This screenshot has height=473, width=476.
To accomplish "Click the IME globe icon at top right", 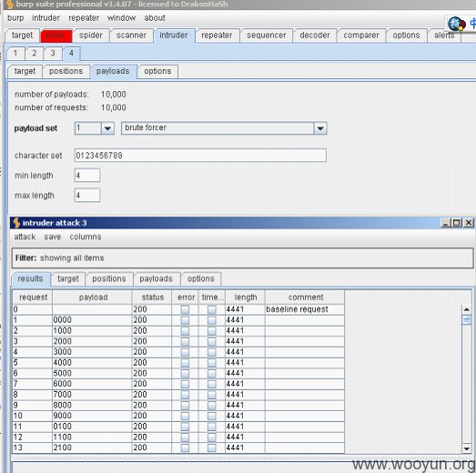I will 457,25.
